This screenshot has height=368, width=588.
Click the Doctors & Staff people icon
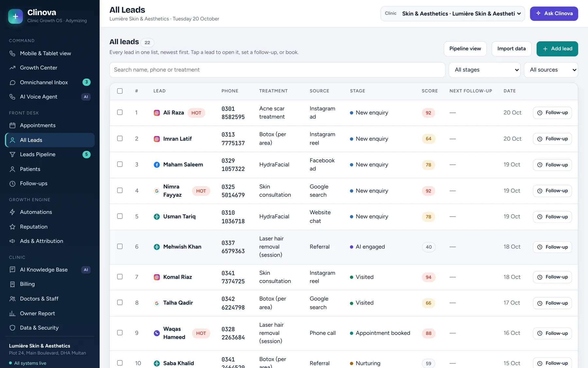(x=12, y=299)
